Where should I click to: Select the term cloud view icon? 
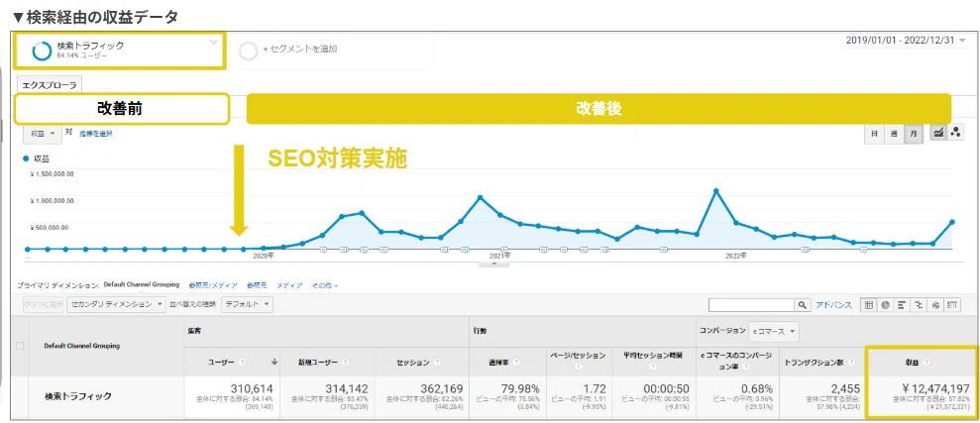click(935, 305)
